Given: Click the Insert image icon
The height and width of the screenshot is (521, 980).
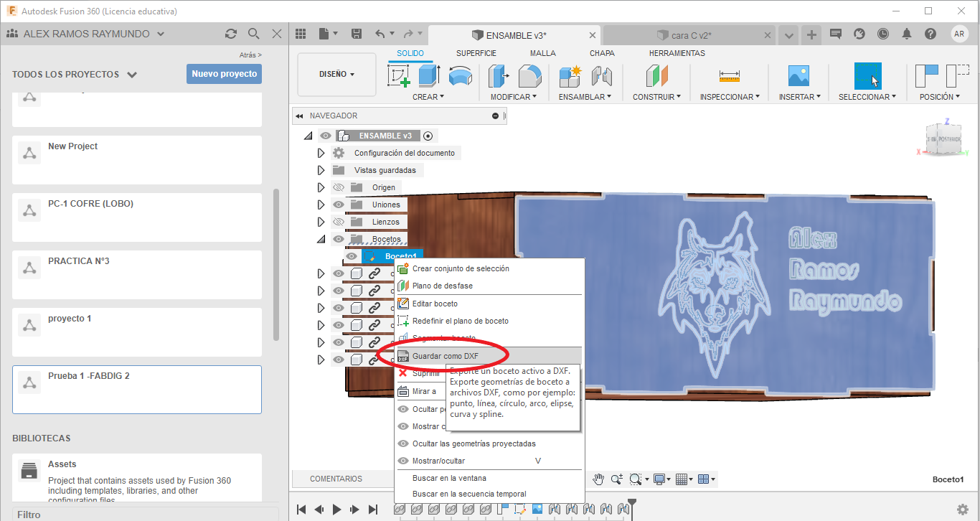Looking at the screenshot, I should 798,76.
